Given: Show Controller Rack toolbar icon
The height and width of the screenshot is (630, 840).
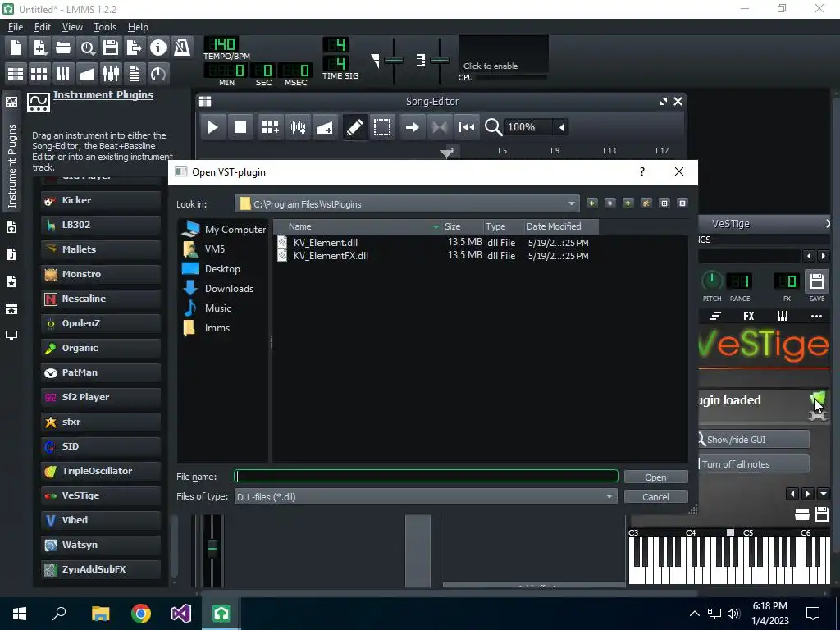Looking at the screenshot, I should [x=158, y=73].
